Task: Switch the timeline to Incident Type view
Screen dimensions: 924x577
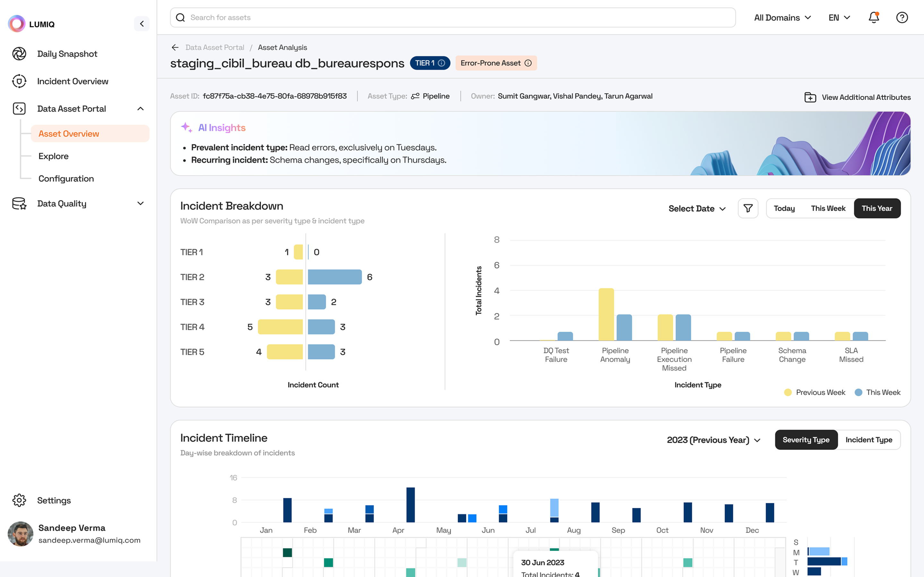Action: (x=868, y=439)
